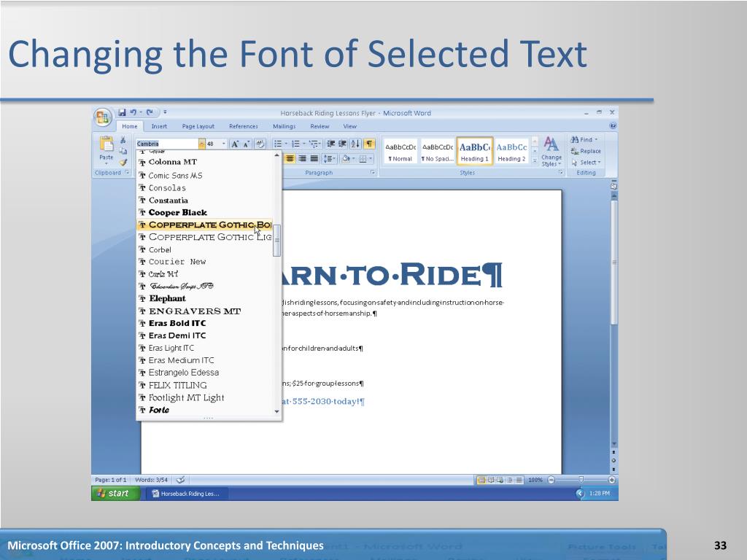Apply the Heading 1 style

click(474, 152)
